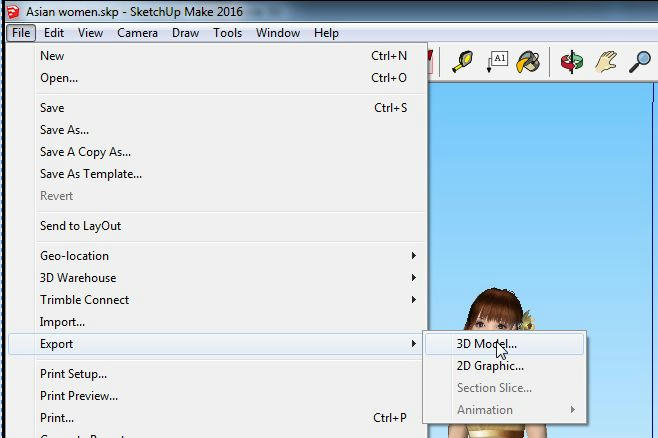Select the Text label tool icon
The width and height of the screenshot is (658, 438).
(x=497, y=62)
